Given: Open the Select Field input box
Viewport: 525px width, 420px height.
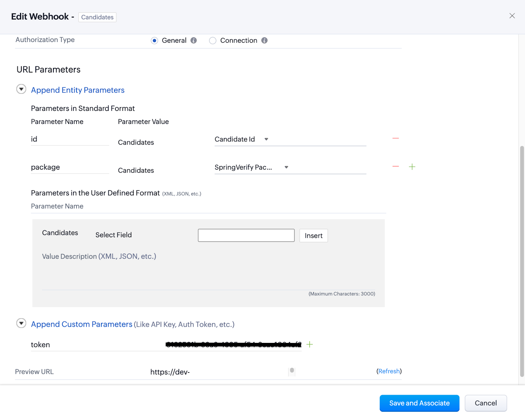Looking at the screenshot, I should click(x=246, y=235).
